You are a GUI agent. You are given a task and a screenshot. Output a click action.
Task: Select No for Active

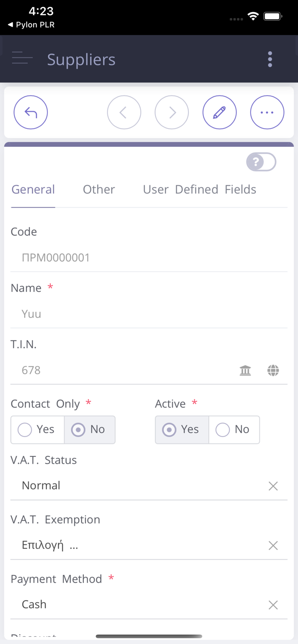click(234, 429)
